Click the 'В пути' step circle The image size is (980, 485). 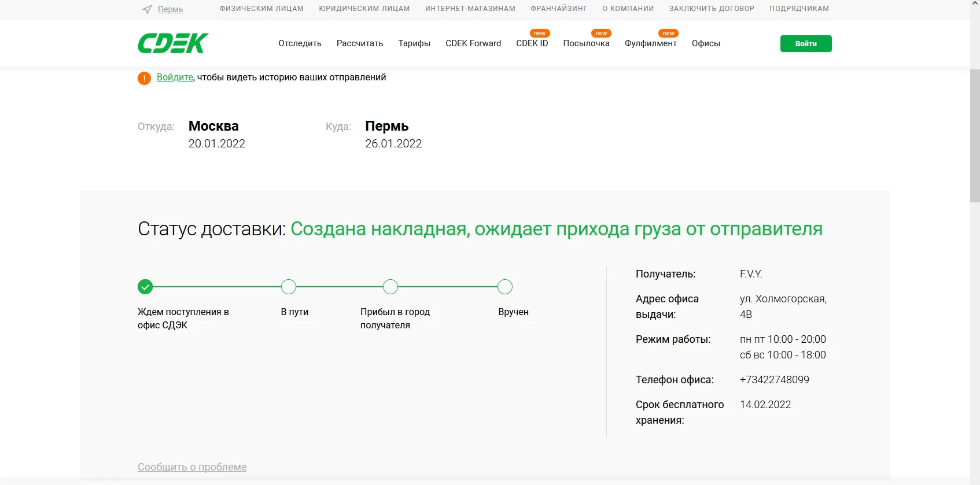pos(289,287)
